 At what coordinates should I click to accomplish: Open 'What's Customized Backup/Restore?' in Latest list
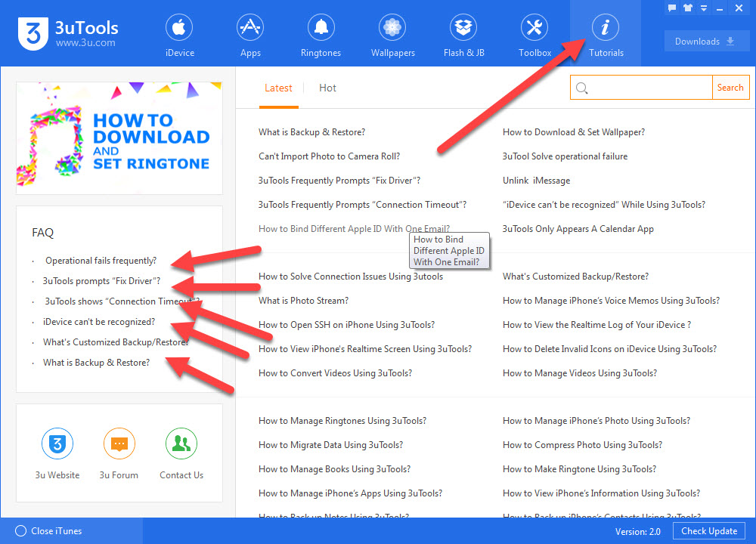click(575, 277)
